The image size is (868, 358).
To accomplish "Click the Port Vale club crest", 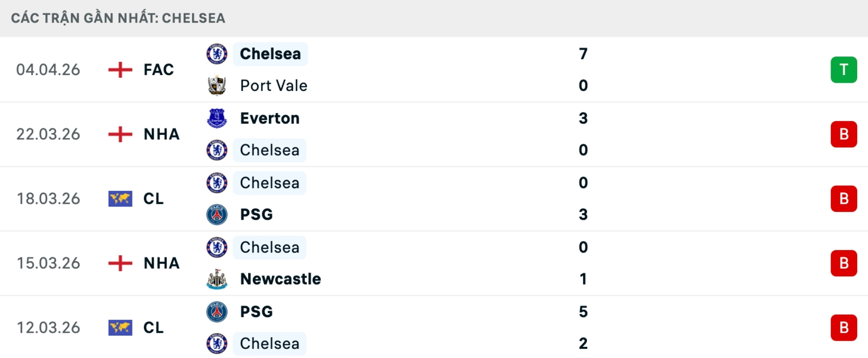I will (217, 85).
